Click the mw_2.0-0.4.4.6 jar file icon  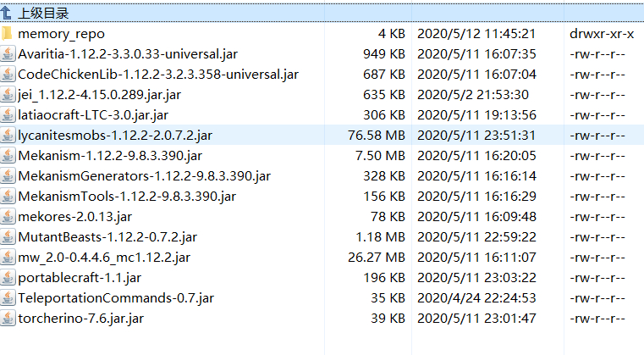8,258
